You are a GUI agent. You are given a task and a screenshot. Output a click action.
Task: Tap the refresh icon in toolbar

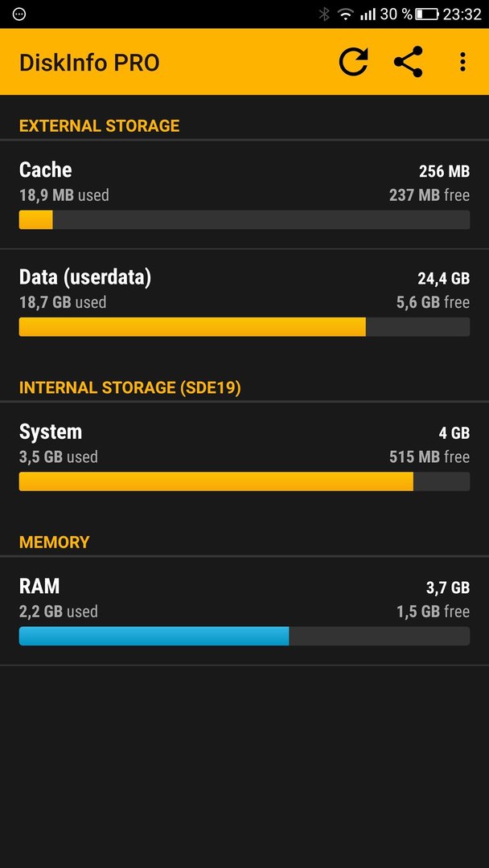point(353,61)
